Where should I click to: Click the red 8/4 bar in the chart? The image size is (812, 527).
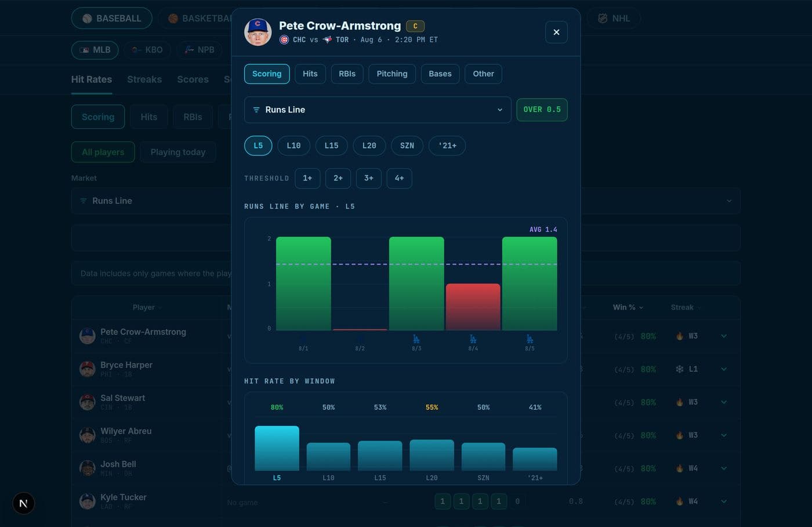tap(473, 307)
